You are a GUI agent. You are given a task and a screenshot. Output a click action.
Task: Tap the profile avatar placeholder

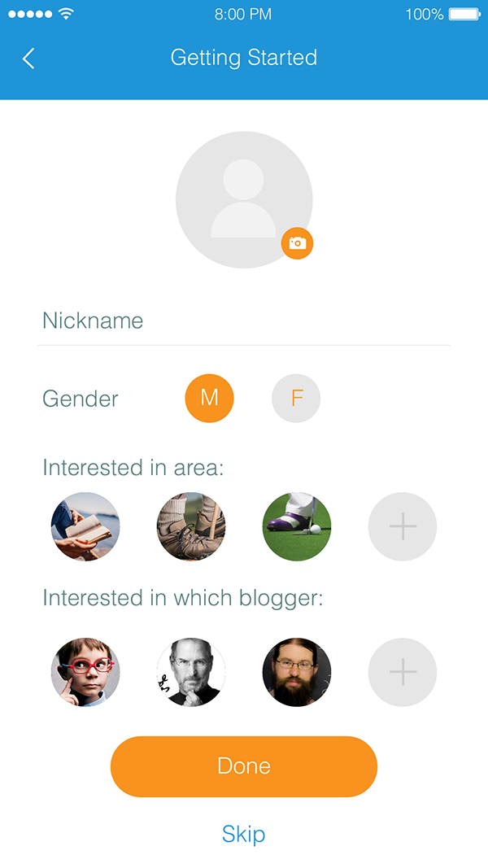tap(243, 199)
